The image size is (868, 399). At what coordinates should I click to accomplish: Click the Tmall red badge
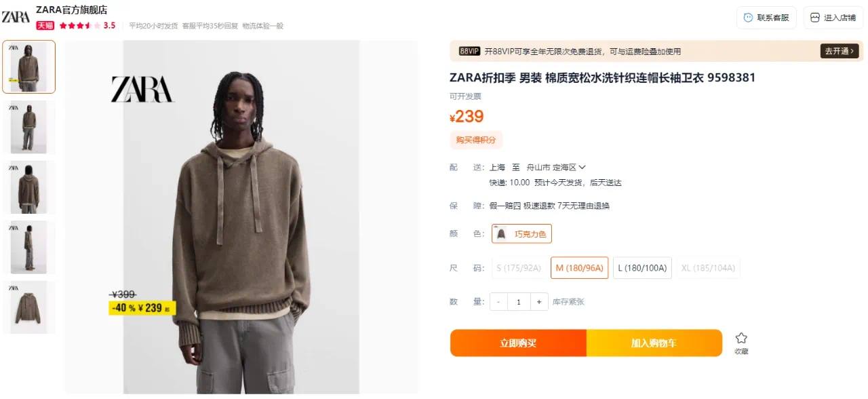[x=45, y=26]
